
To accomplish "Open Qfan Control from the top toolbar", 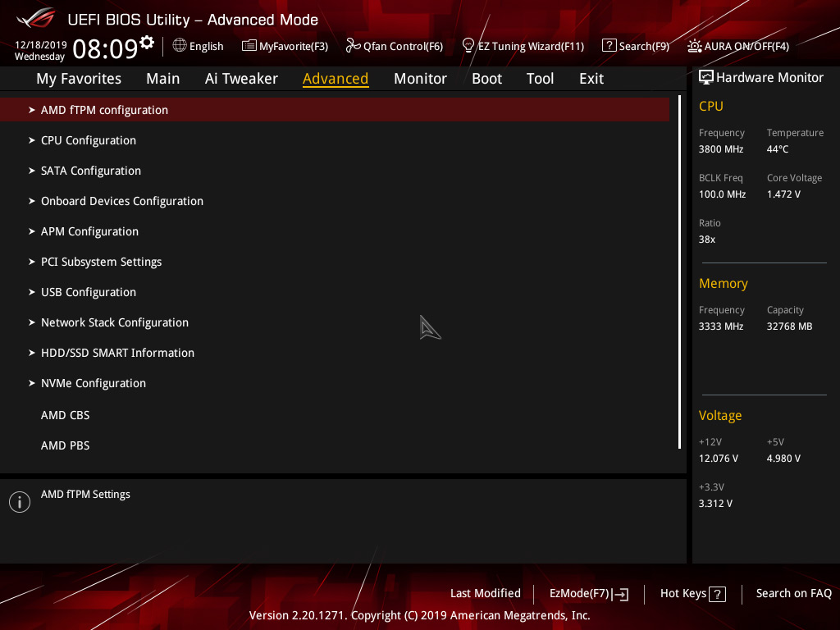I will tap(395, 46).
